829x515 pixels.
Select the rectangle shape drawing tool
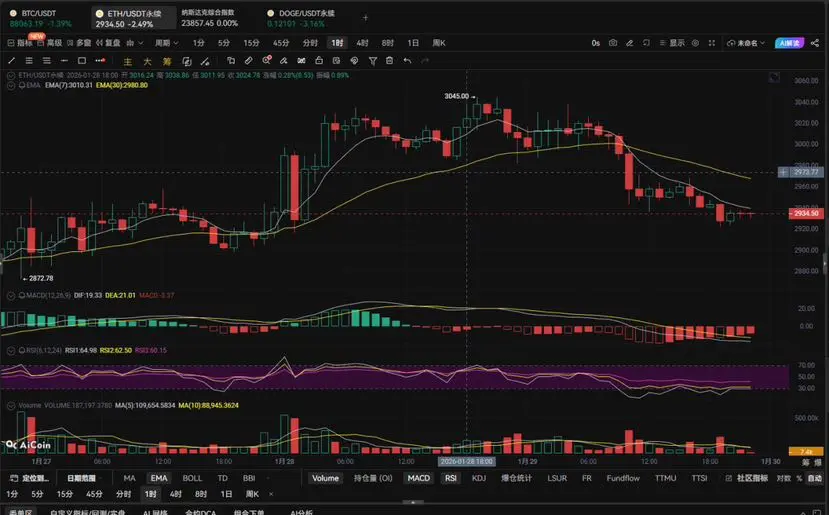coord(82,61)
